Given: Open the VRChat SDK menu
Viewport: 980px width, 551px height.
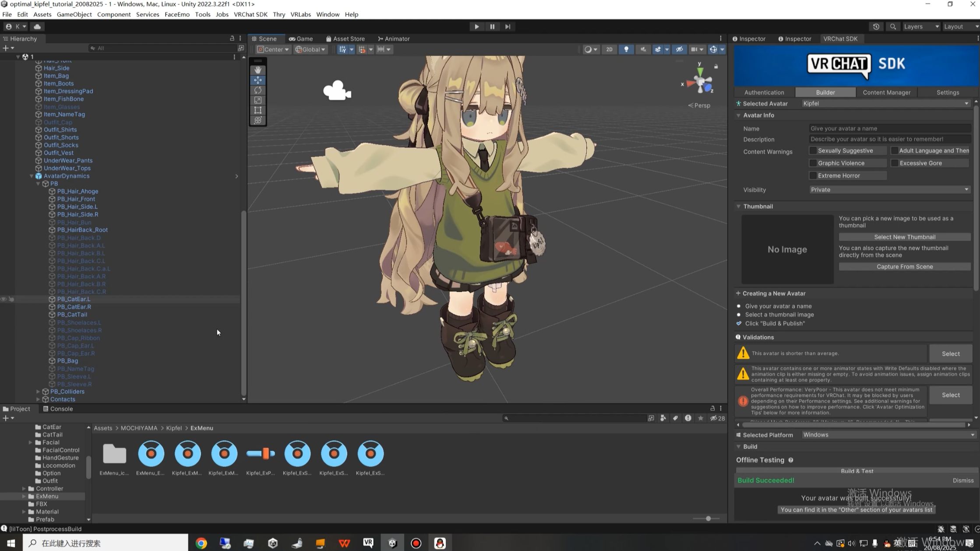Looking at the screenshot, I should [250, 14].
